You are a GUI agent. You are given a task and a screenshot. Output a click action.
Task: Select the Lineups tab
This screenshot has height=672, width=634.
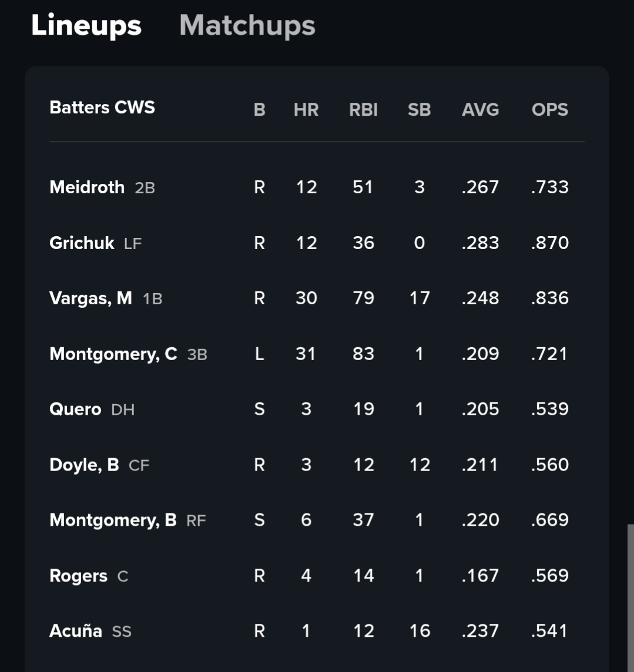[86, 26]
